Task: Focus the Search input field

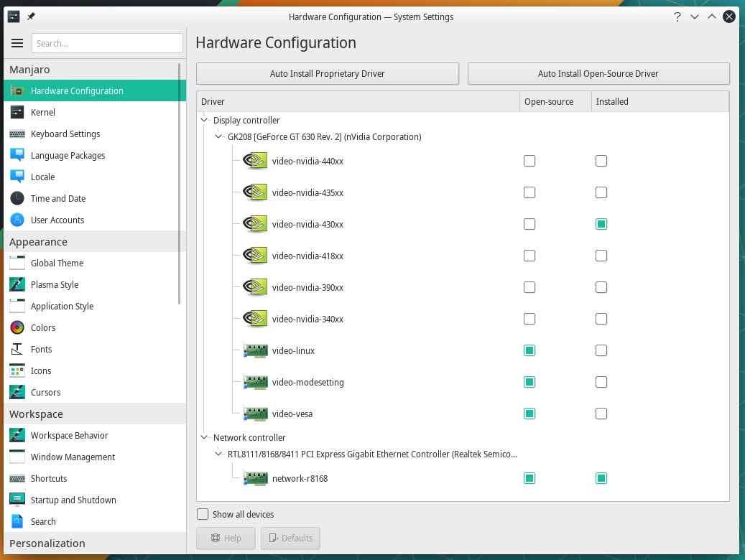Action: pyautogui.click(x=107, y=43)
